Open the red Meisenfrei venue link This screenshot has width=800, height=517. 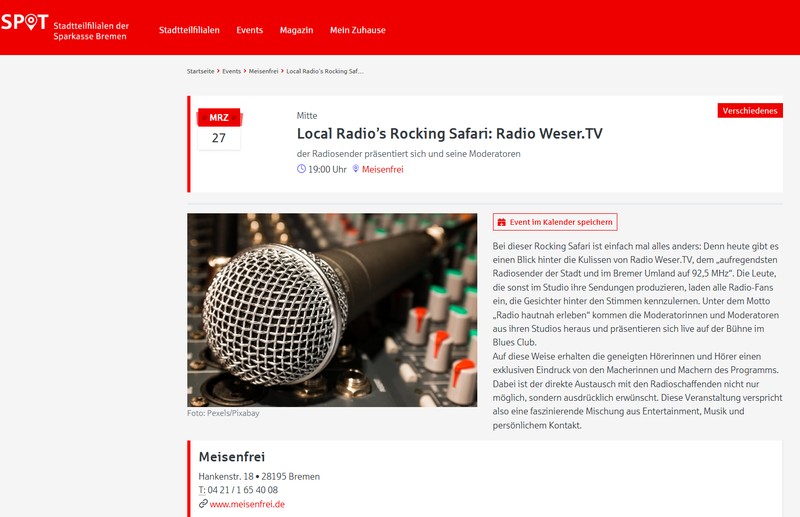[383, 169]
